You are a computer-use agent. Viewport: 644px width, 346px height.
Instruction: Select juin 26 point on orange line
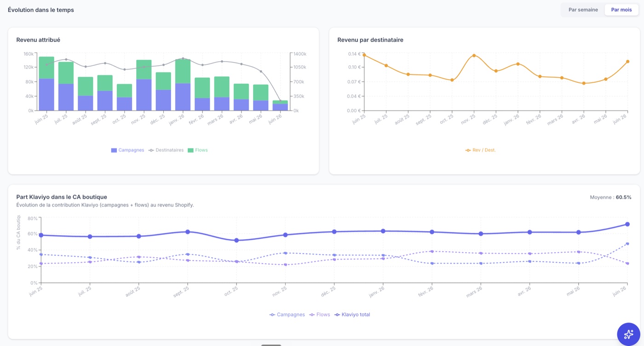pyautogui.click(x=627, y=61)
